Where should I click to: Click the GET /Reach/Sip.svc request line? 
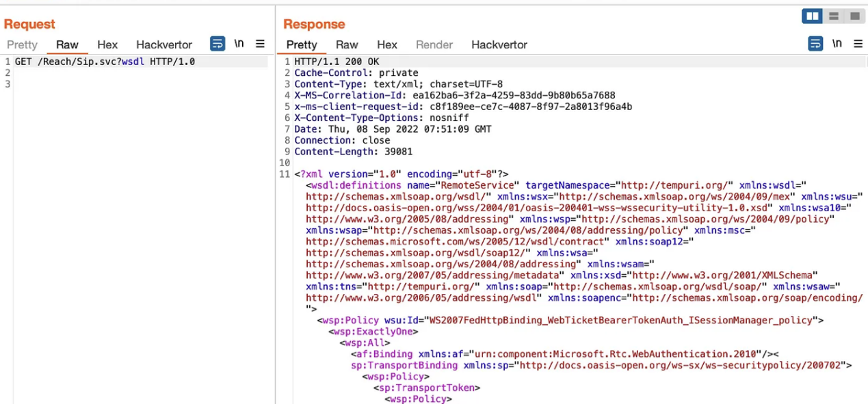105,62
